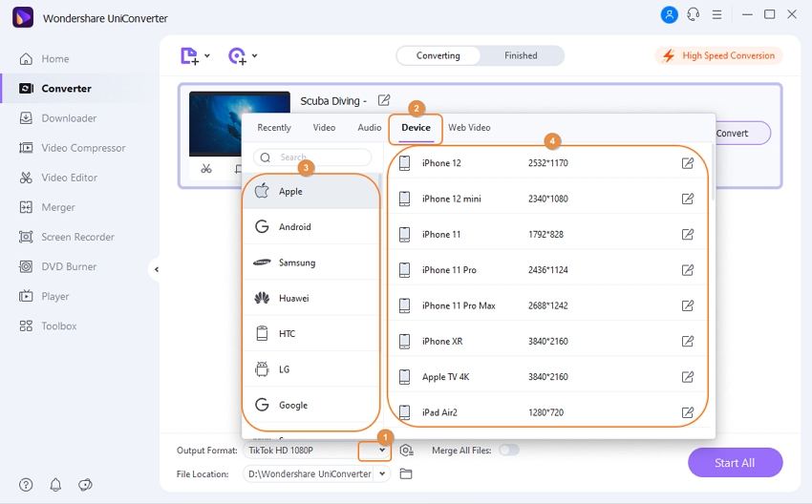
Task: Select the iPhone 11 Pro Max preset
Action: click(547, 305)
